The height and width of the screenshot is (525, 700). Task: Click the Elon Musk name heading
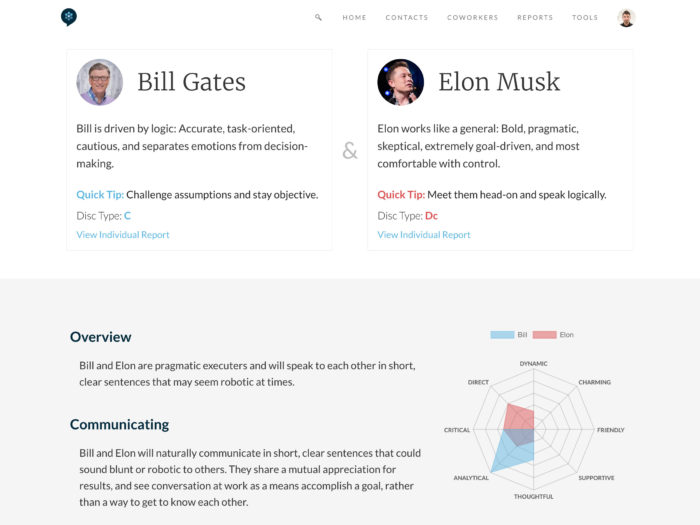pyautogui.click(x=499, y=82)
